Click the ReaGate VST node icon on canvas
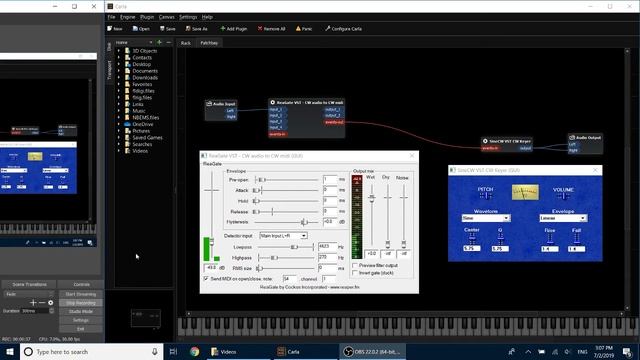The height and width of the screenshot is (360, 640). coord(273,102)
